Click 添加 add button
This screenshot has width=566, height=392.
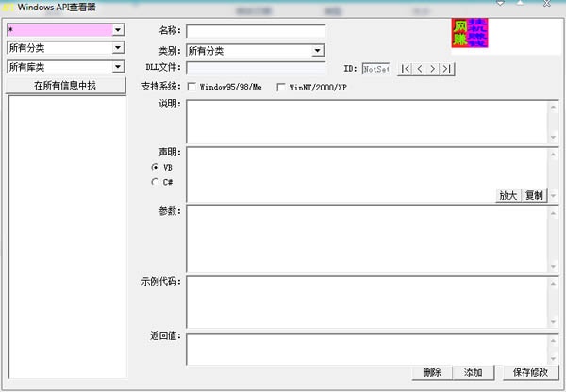(474, 372)
